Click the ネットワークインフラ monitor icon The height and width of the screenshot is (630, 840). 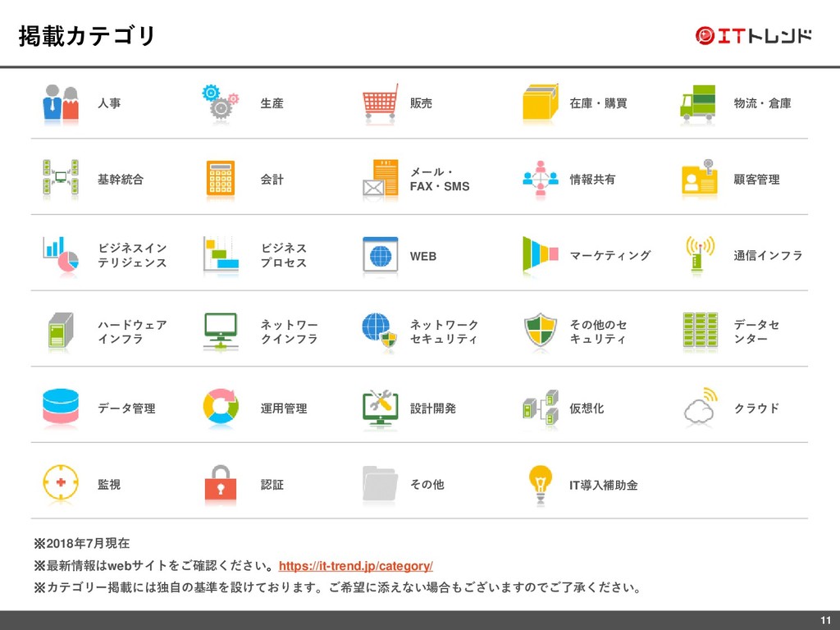tap(220, 331)
